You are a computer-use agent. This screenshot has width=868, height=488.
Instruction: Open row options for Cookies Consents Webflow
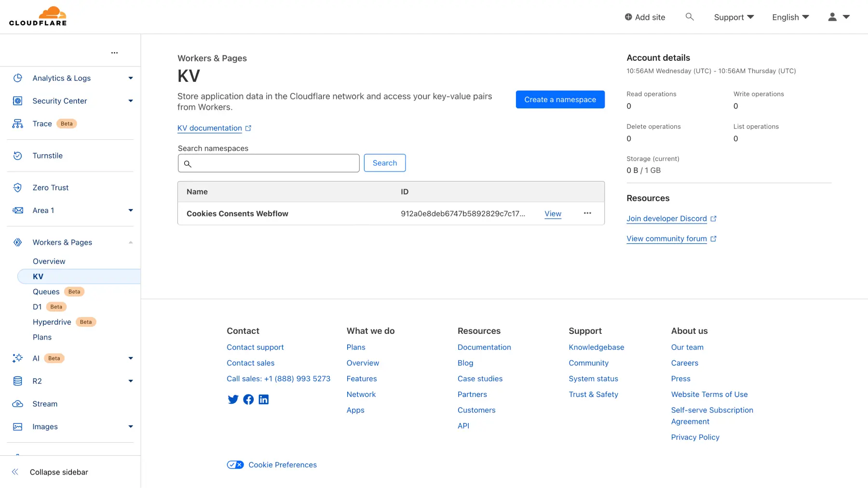point(587,213)
